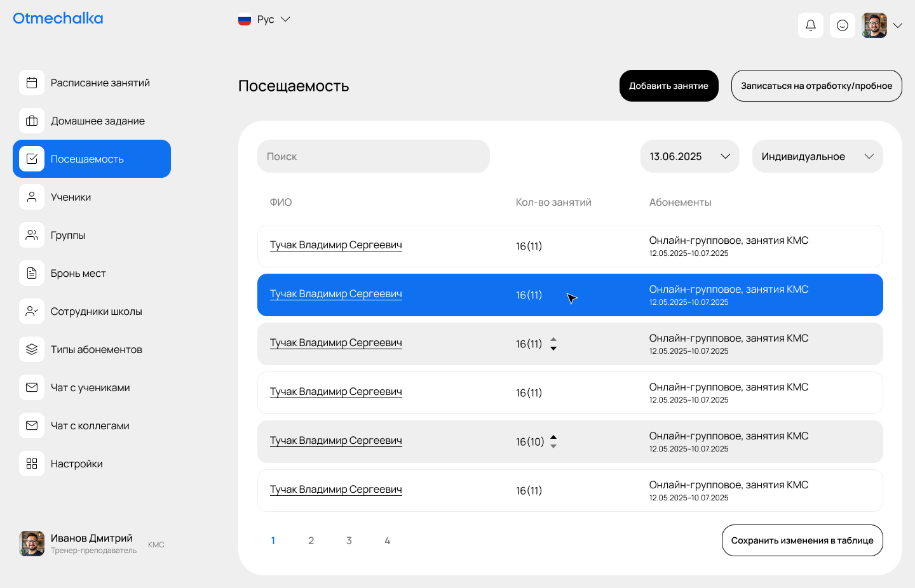Click the down arrow beside the 16(11) stepper
The height and width of the screenshot is (588, 915).
(553, 349)
